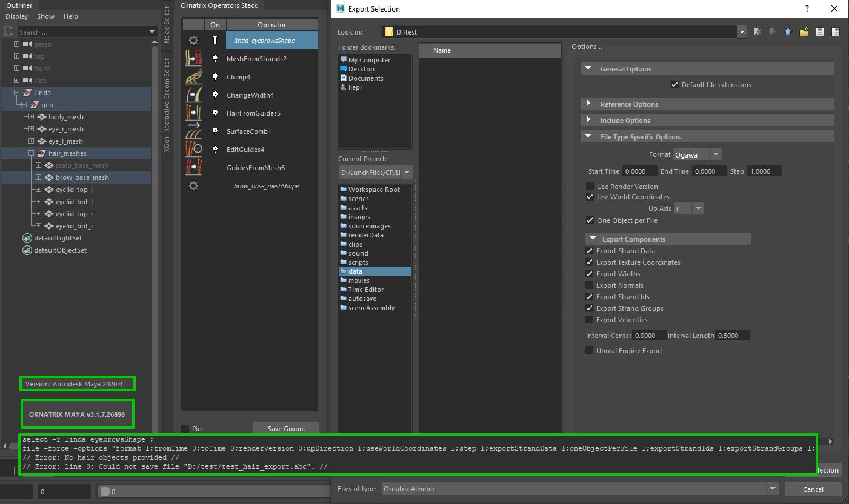
Task: Open the Format Ogawa dropdown
Action: coord(697,155)
